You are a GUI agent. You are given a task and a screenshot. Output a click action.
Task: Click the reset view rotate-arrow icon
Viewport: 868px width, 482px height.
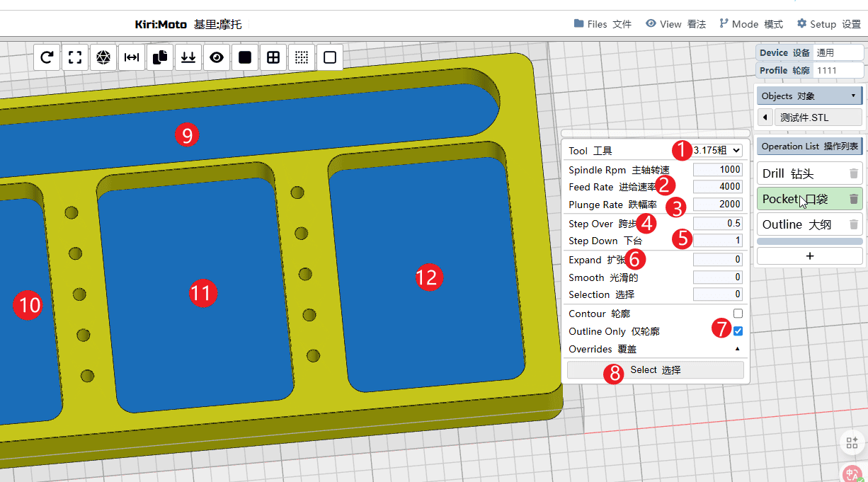click(47, 57)
